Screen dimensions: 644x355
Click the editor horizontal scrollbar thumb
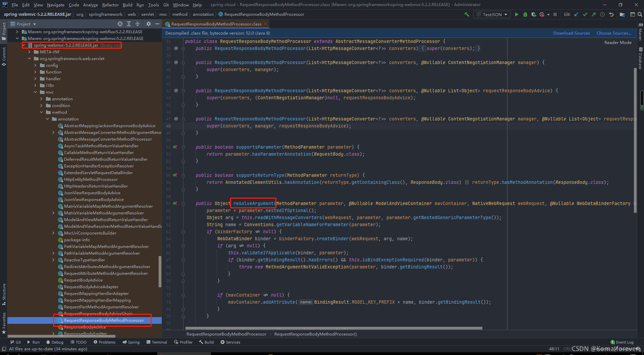click(334, 328)
